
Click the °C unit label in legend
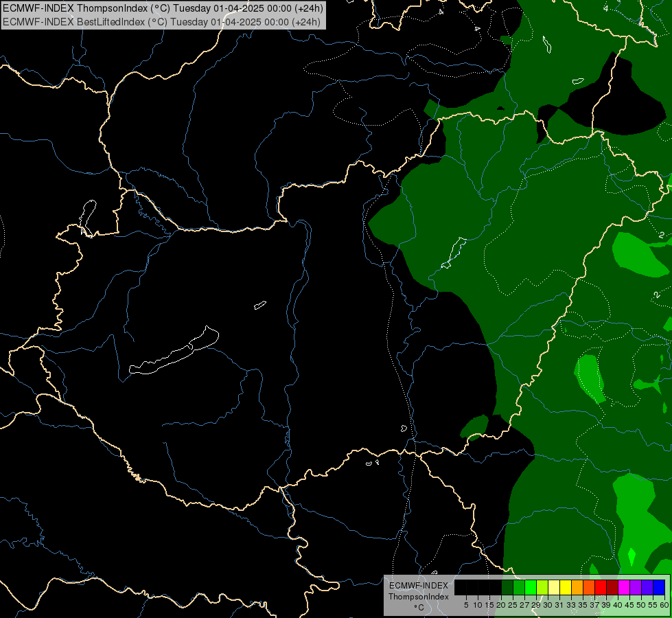pos(419,607)
